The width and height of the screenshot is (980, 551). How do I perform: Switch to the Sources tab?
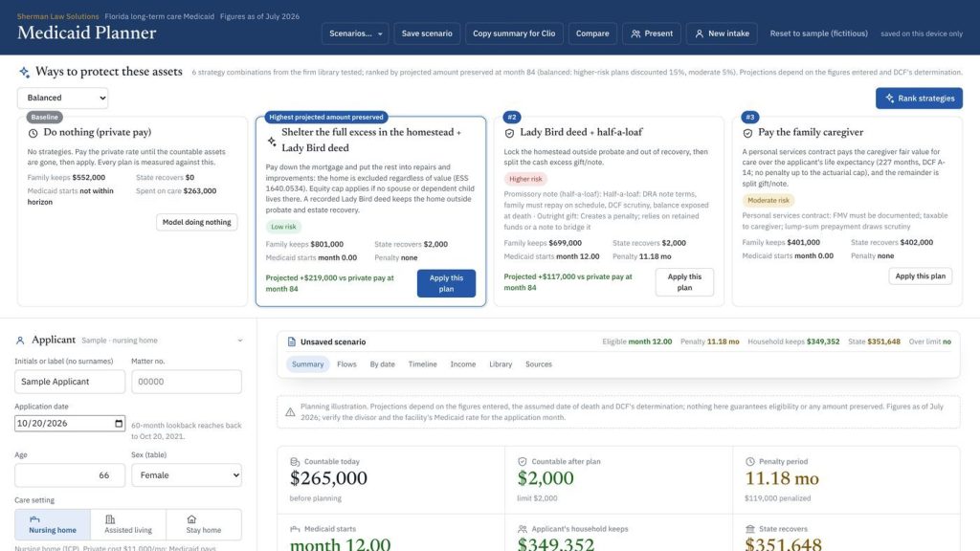[539, 364]
